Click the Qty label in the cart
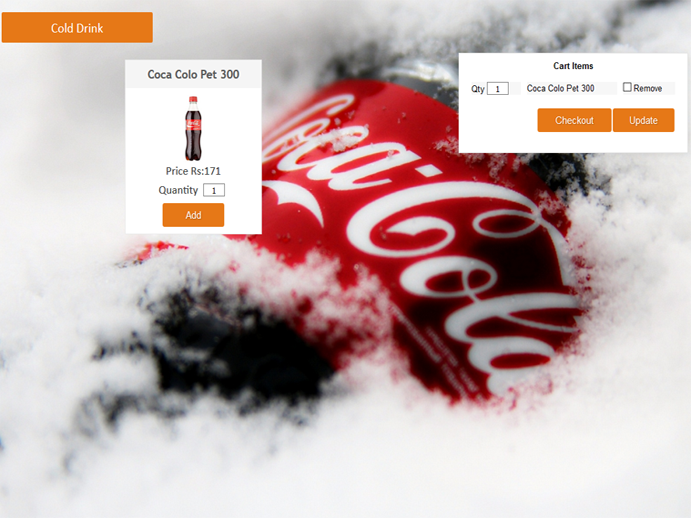This screenshot has width=691, height=518. [478, 89]
